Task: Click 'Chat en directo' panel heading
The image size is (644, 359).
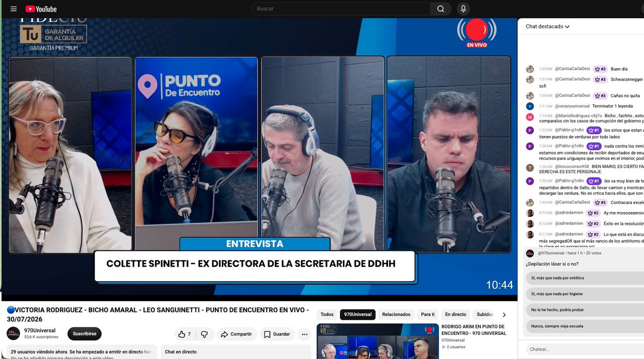Action: (180, 352)
